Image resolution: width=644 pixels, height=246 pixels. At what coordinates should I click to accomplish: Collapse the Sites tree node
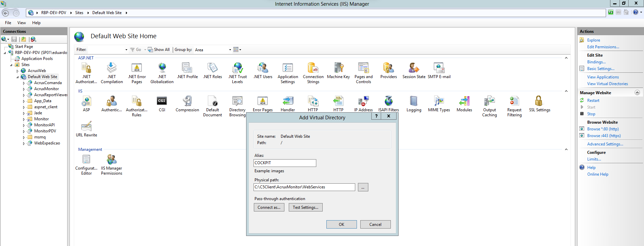(x=11, y=65)
